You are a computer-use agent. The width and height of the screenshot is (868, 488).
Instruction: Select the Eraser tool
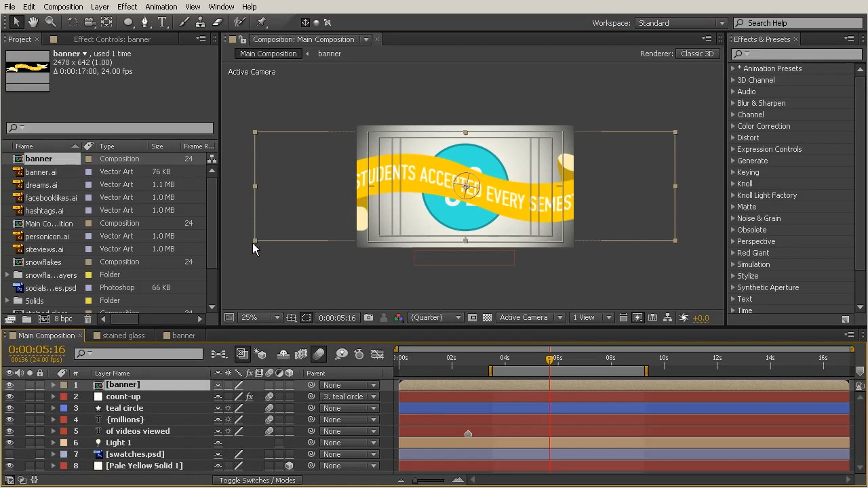[218, 22]
